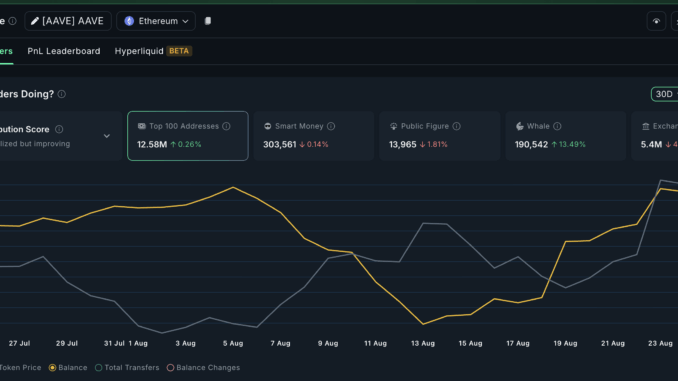Click the 27 Jul date axis label

19,343
